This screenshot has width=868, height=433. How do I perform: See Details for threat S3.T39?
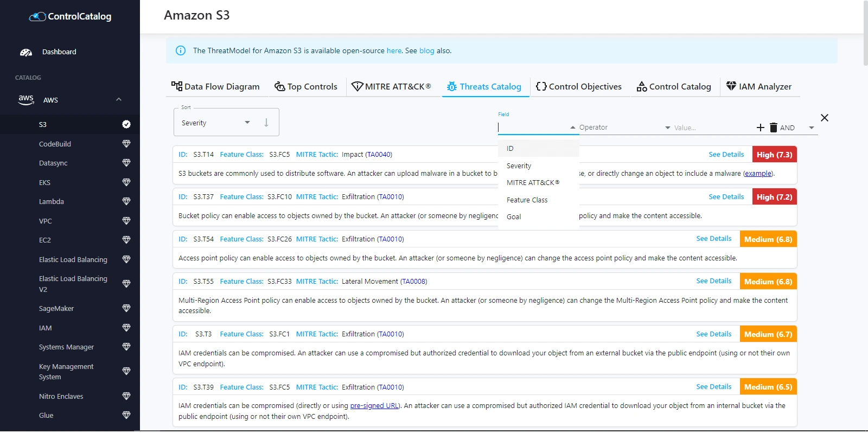714,387
